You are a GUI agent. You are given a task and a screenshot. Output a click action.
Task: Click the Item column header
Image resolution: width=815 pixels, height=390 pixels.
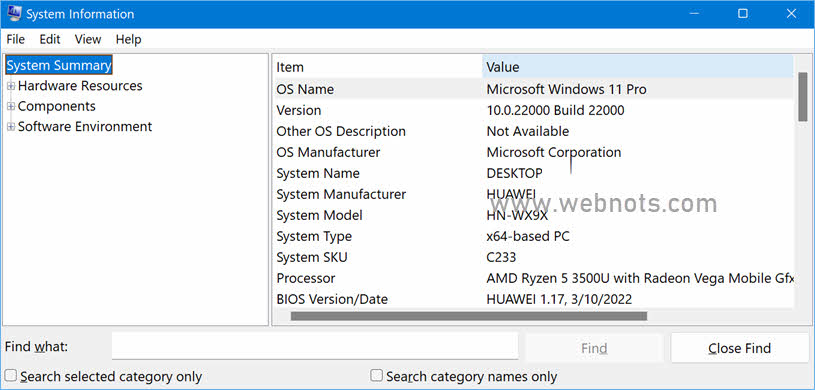pos(378,67)
